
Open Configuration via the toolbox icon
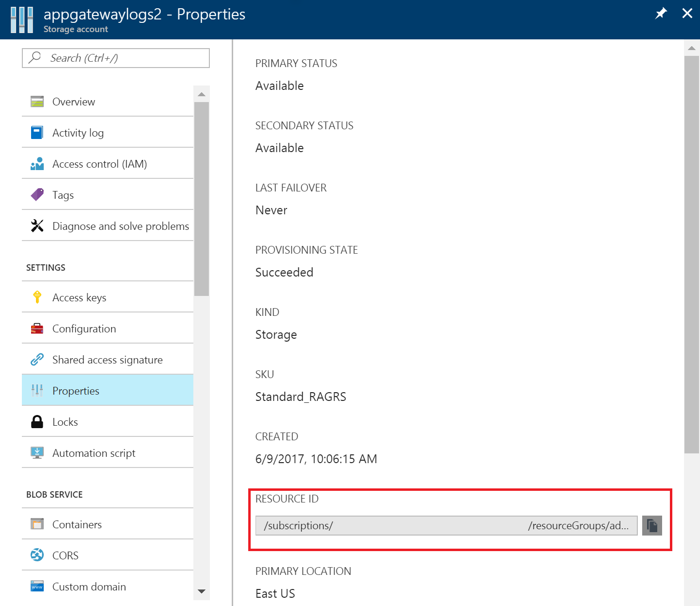(x=37, y=328)
